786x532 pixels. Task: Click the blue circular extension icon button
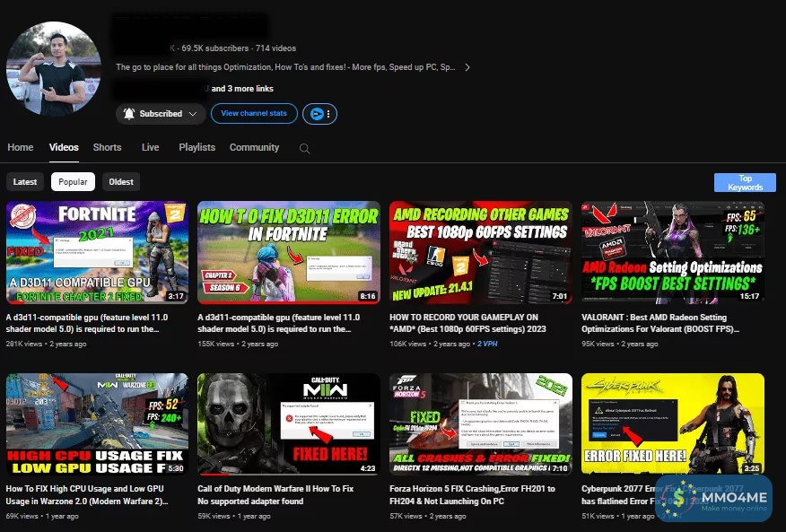[x=317, y=114]
